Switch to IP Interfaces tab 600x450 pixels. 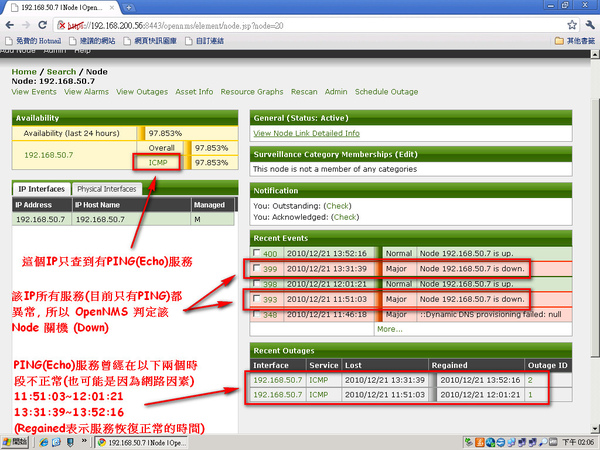tap(41, 189)
